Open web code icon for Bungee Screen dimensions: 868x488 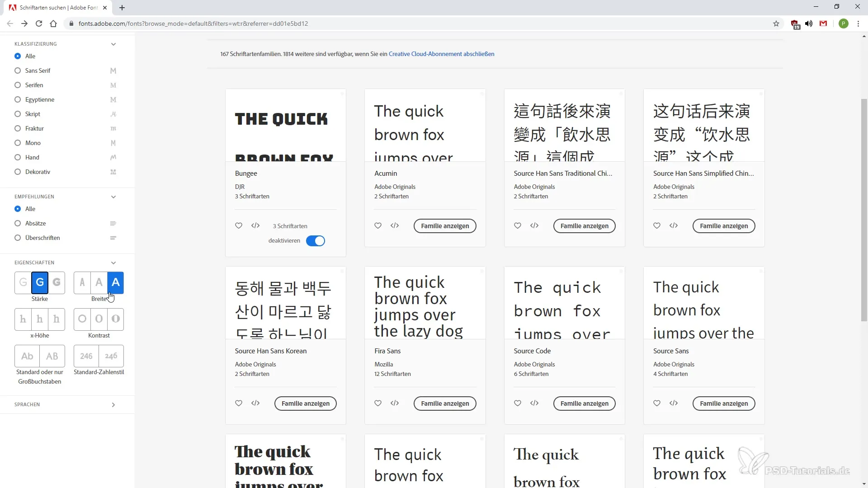(255, 225)
